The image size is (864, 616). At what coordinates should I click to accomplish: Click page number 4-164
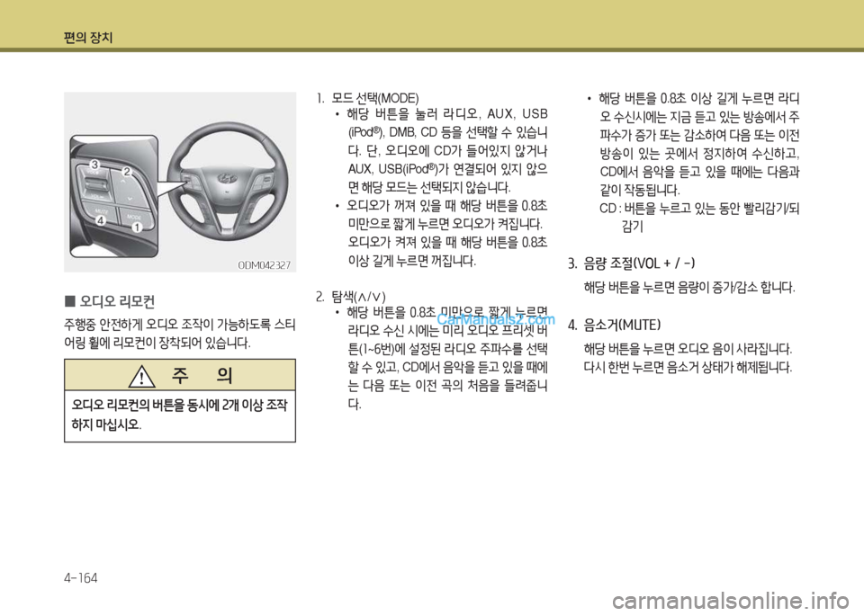(x=80, y=578)
